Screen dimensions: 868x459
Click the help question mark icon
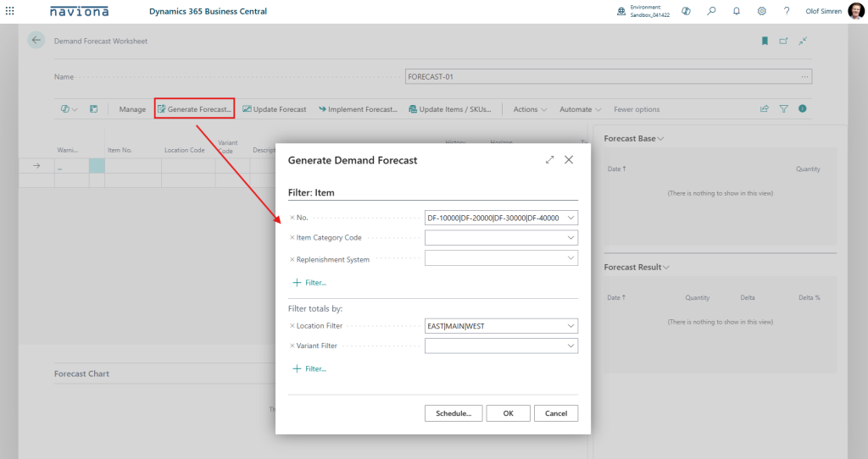787,11
